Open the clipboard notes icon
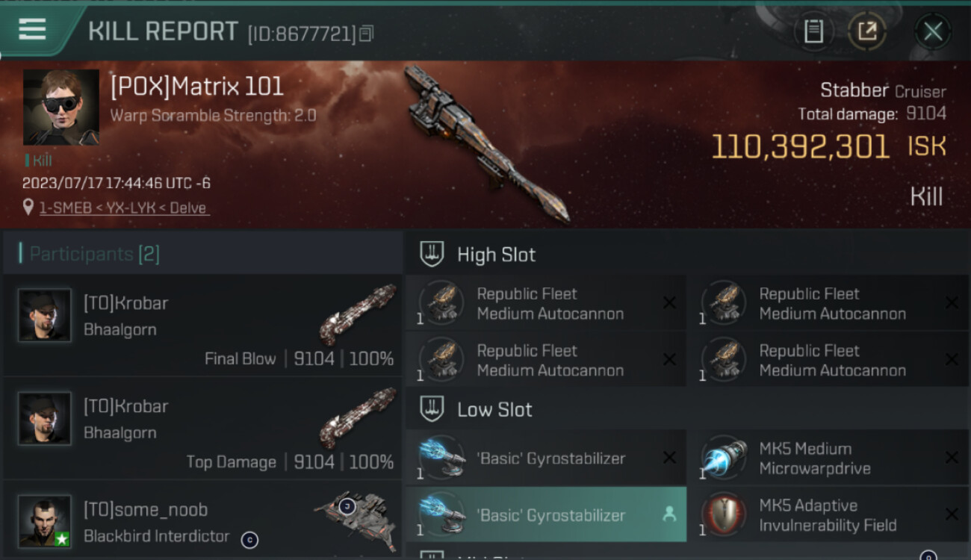The image size is (971, 560). point(813,31)
